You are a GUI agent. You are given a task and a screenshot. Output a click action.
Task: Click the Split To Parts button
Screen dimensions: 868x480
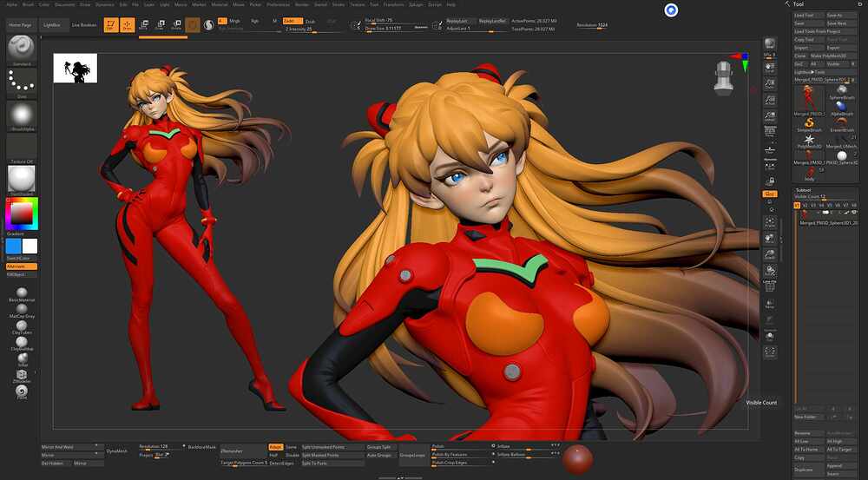point(331,463)
